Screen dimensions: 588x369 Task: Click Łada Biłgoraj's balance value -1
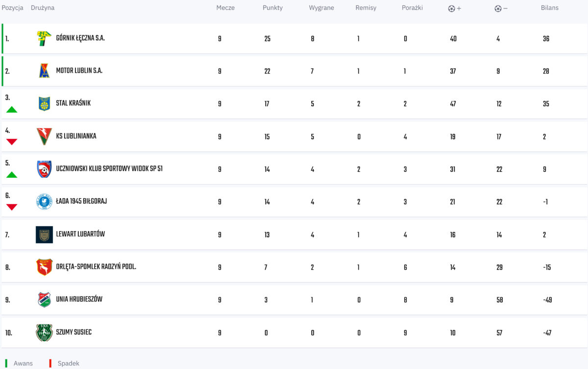point(545,202)
